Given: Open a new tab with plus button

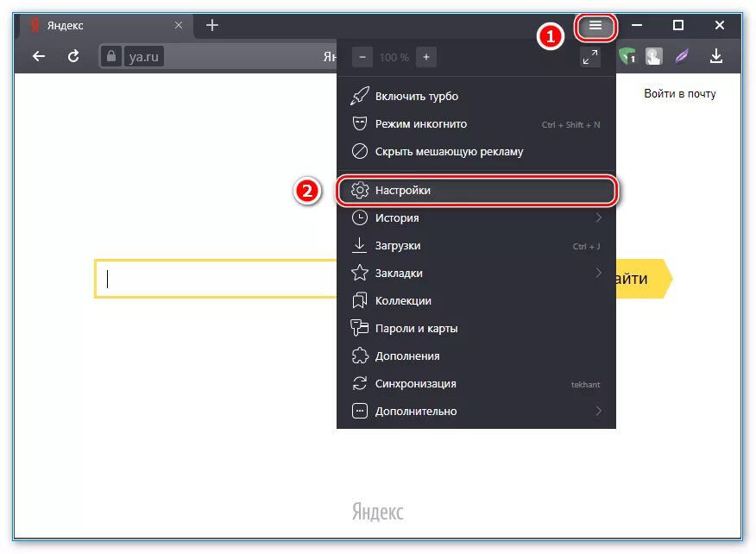Looking at the screenshot, I should [x=212, y=25].
